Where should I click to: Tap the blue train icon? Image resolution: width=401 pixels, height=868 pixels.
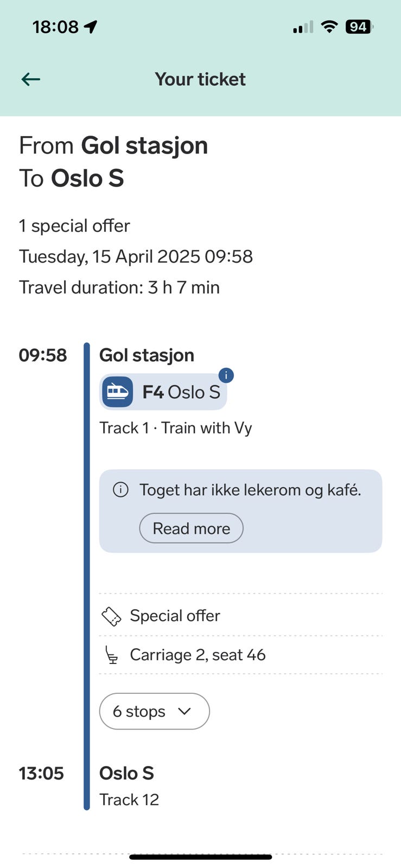click(118, 392)
